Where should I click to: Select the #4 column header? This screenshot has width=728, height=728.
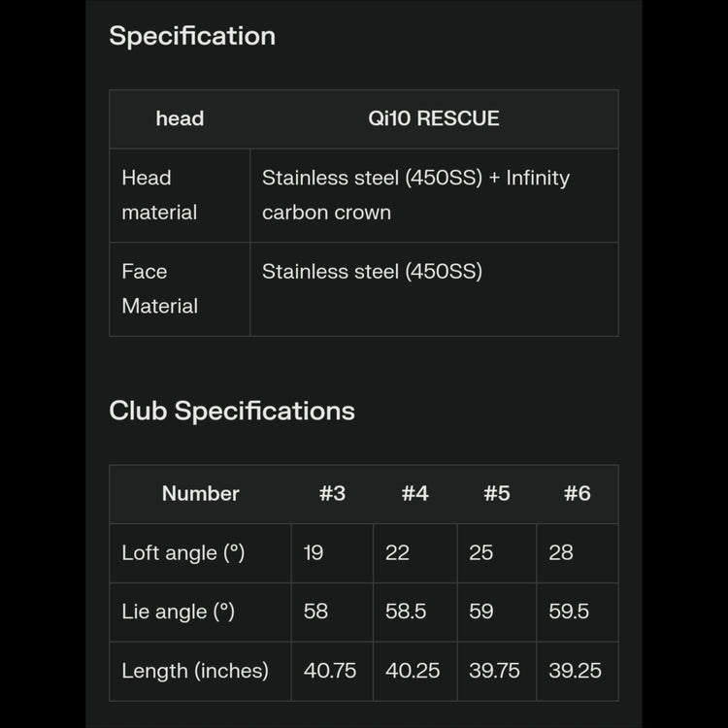pos(414,493)
